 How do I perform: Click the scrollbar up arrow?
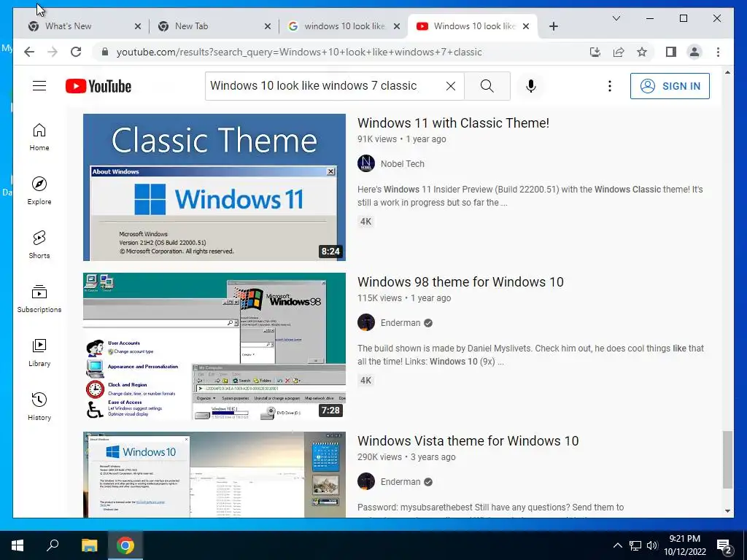tap(727, 72)
